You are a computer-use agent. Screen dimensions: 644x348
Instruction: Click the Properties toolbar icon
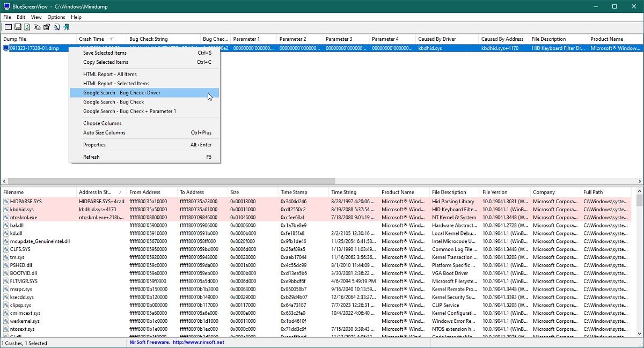click(x=47, y=27)
